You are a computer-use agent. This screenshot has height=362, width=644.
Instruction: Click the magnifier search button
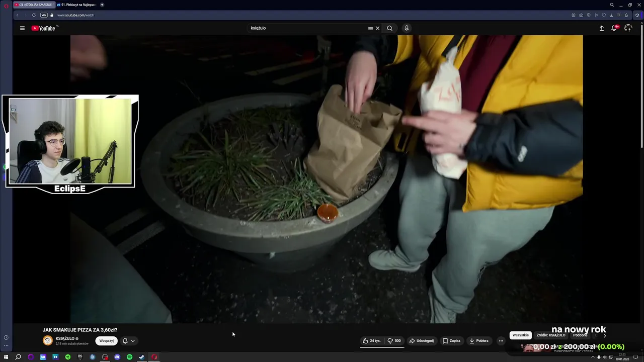(389, 28)
